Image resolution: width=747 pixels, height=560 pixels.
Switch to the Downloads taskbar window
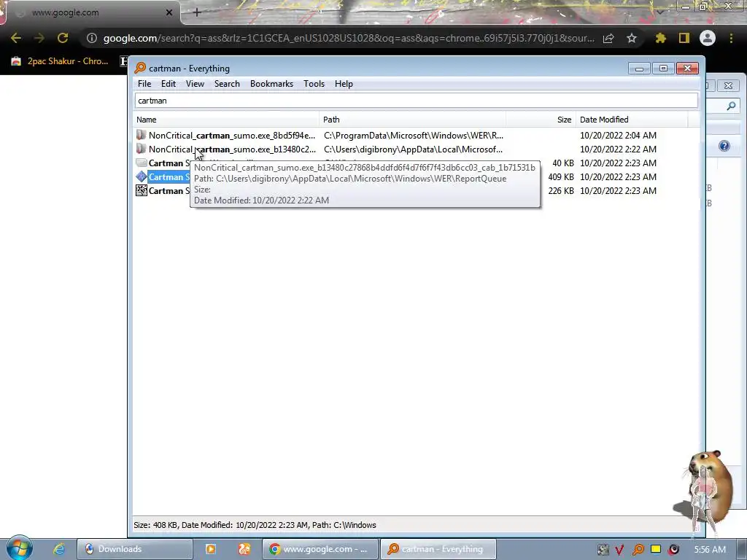(x=134, y=549)
